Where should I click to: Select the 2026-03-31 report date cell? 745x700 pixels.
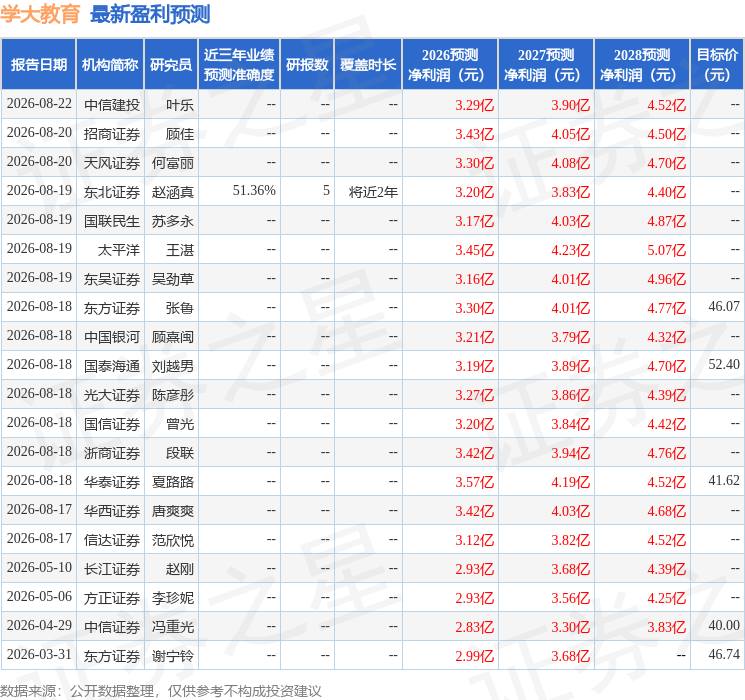39,654
